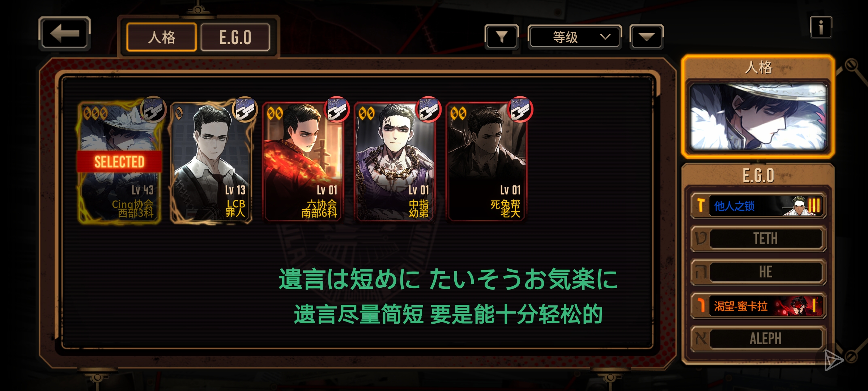Screen dimensions: 868x391
Task: Tap the paper plane send icon
Action: tap(833, 360)
